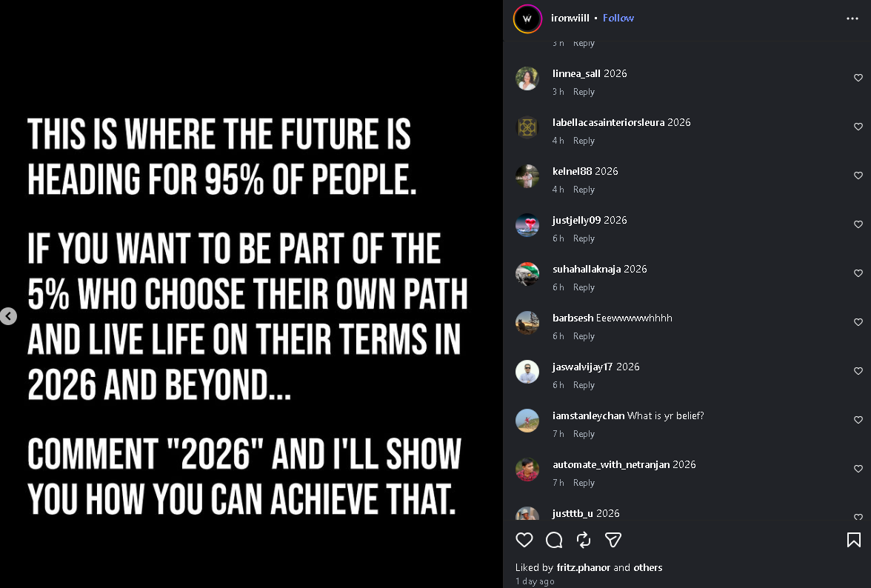
Task: Share the post via paper plane icon
Action: pyautogui.click(x=613, y=540)
